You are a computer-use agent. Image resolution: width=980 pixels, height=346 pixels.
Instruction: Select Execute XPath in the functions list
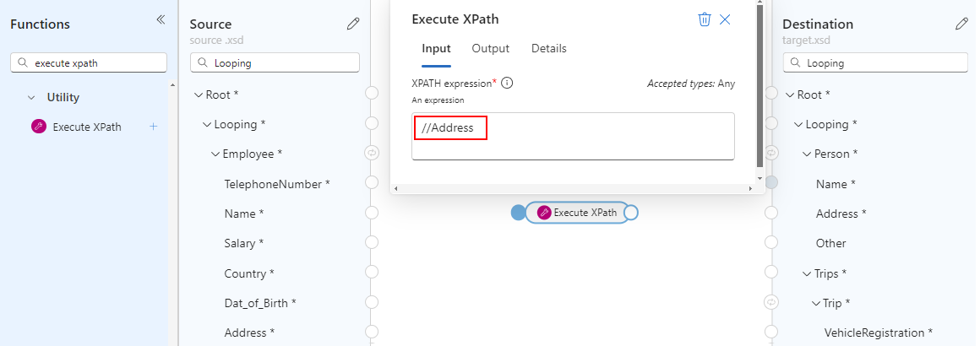coord(87,127)
